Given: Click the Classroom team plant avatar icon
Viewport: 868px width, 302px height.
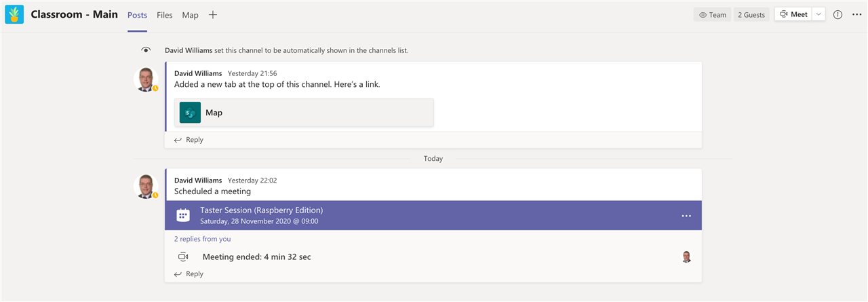Looking at the screenshot, I should click(x=14, y=14).
